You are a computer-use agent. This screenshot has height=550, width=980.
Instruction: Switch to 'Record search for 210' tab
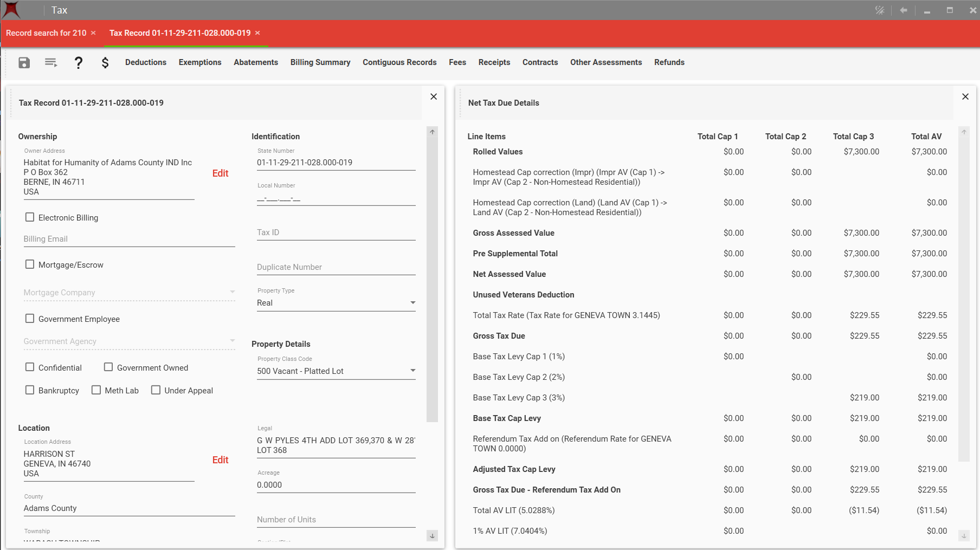pos(46,33)
